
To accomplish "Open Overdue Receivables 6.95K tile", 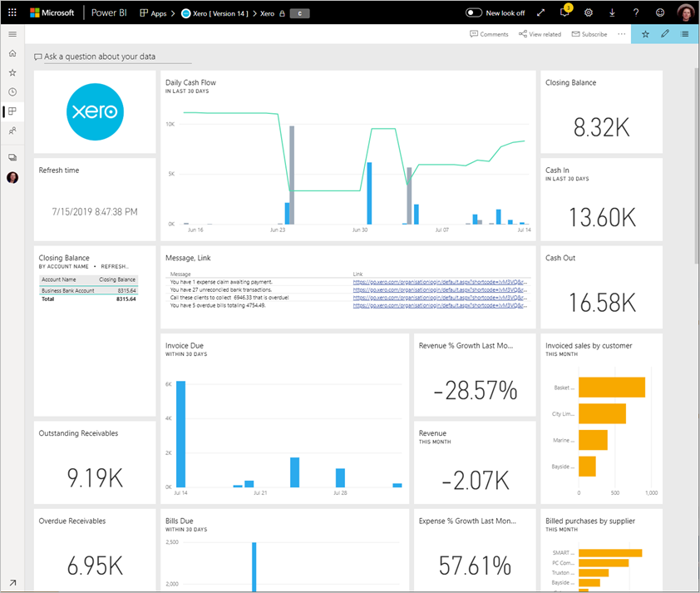I will point(95,550).
